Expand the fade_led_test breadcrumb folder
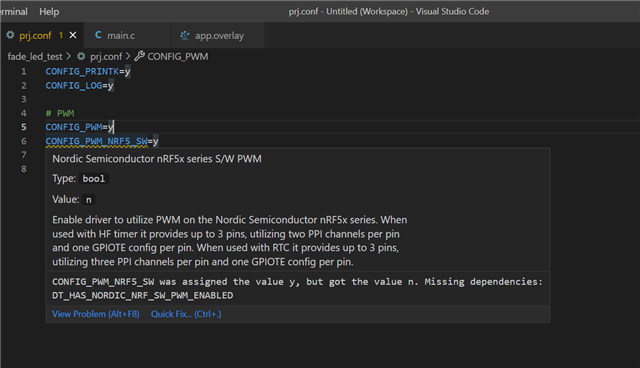 tap(35, 56)
